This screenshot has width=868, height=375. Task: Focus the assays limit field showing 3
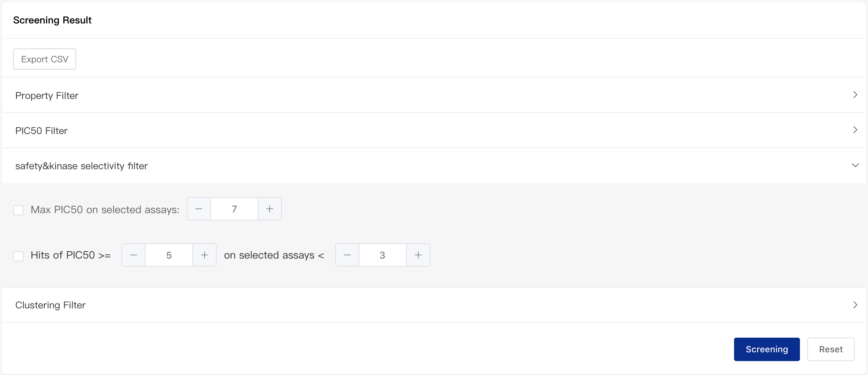coord(382,255)
